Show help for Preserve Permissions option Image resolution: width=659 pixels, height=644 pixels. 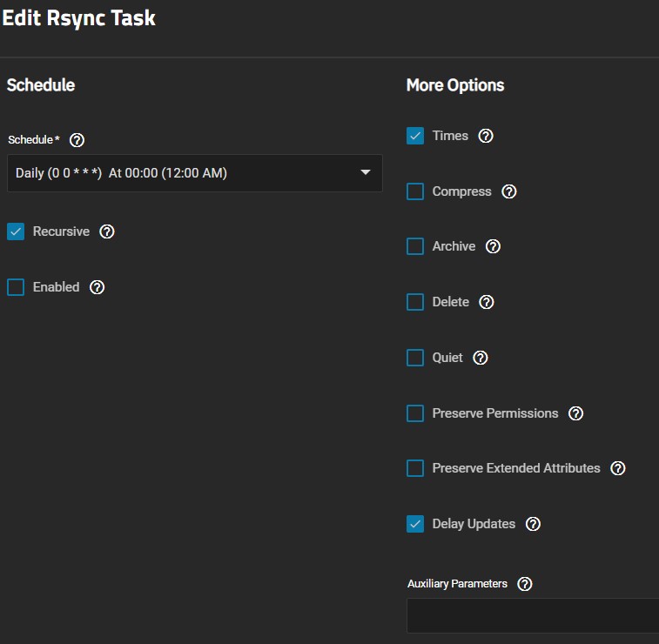coord(575,413)
